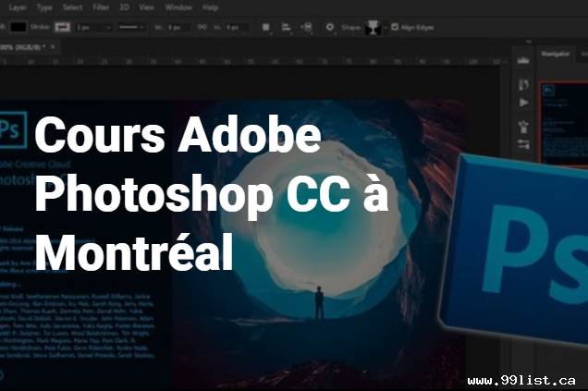Open the path alignment icon

point(288,27)
